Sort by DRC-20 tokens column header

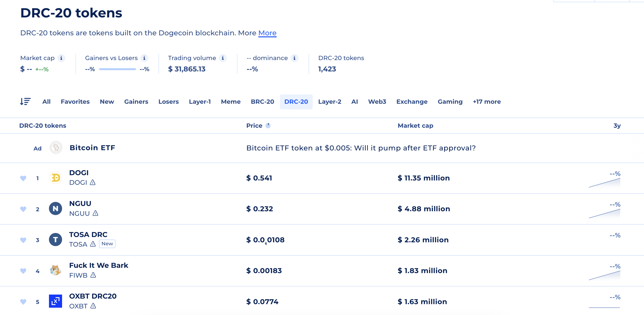coord(43,126)
